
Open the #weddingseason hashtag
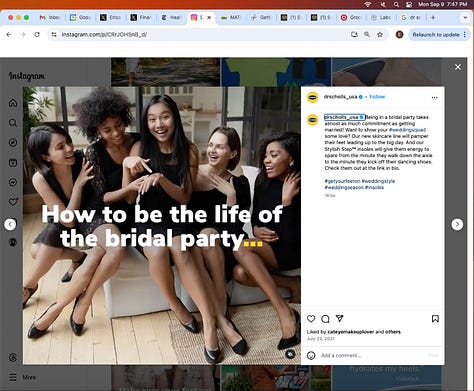tap(344, 187)
